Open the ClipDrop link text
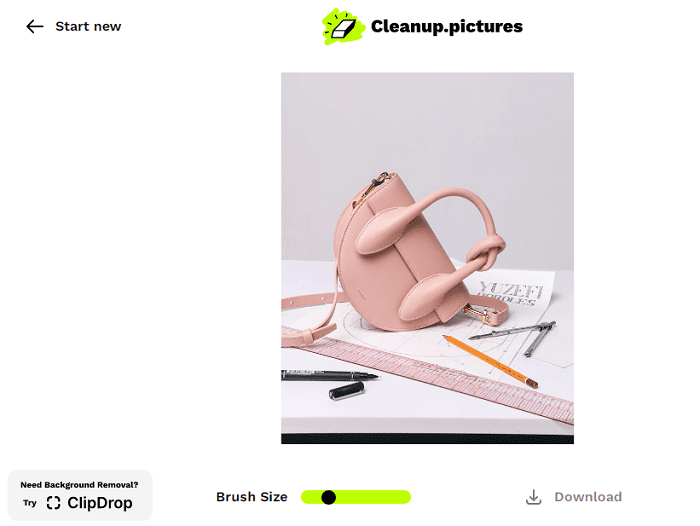This screenshot has height=526, width=700. [x=100, y=503]
